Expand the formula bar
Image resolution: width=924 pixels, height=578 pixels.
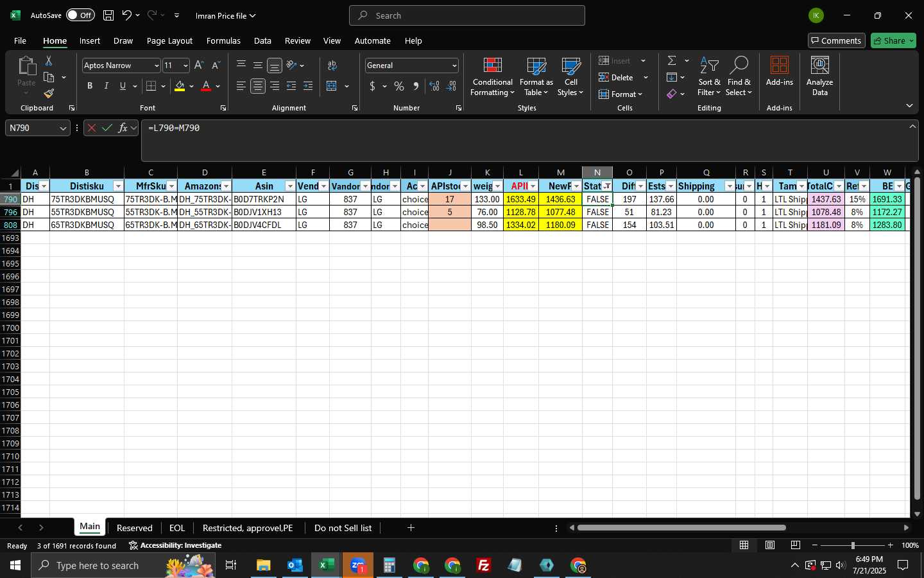[912, 127]
